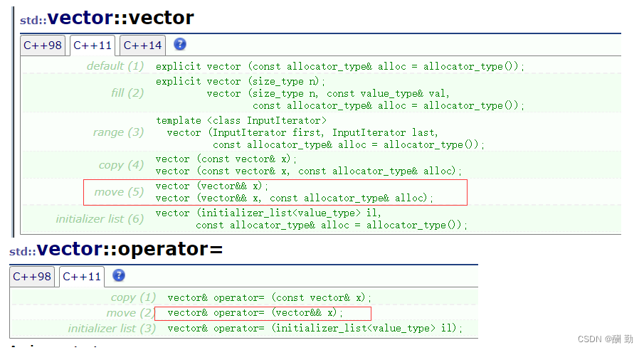Click the "move (2)" operator= label
The image size is (644, 350).
[130, 313]
